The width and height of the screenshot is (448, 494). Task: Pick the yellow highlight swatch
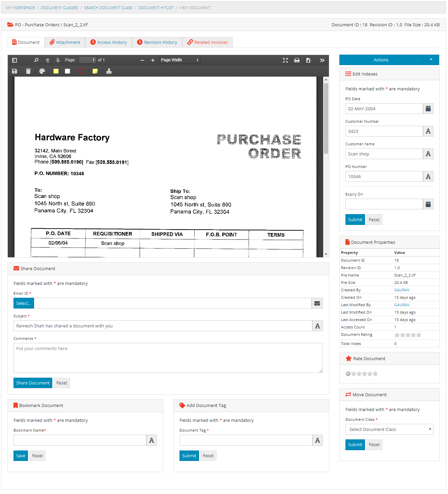tap(56, 71)
